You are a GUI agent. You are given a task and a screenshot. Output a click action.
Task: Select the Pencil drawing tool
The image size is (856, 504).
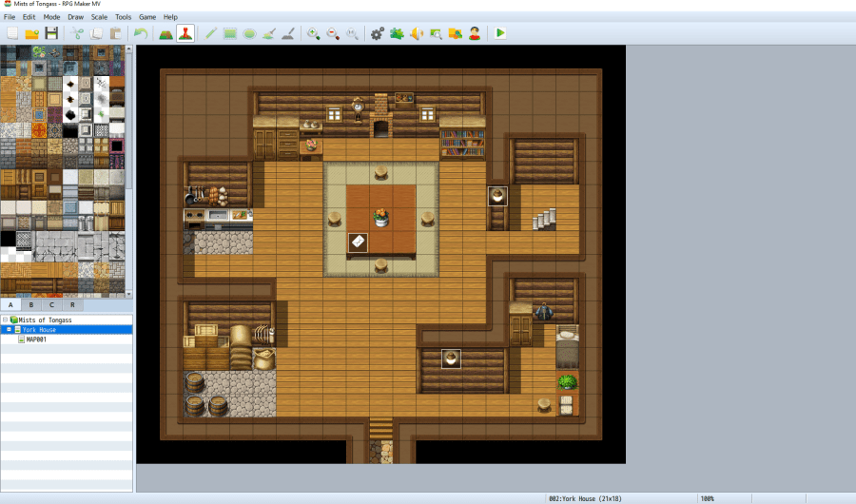(x=210, y=33)
